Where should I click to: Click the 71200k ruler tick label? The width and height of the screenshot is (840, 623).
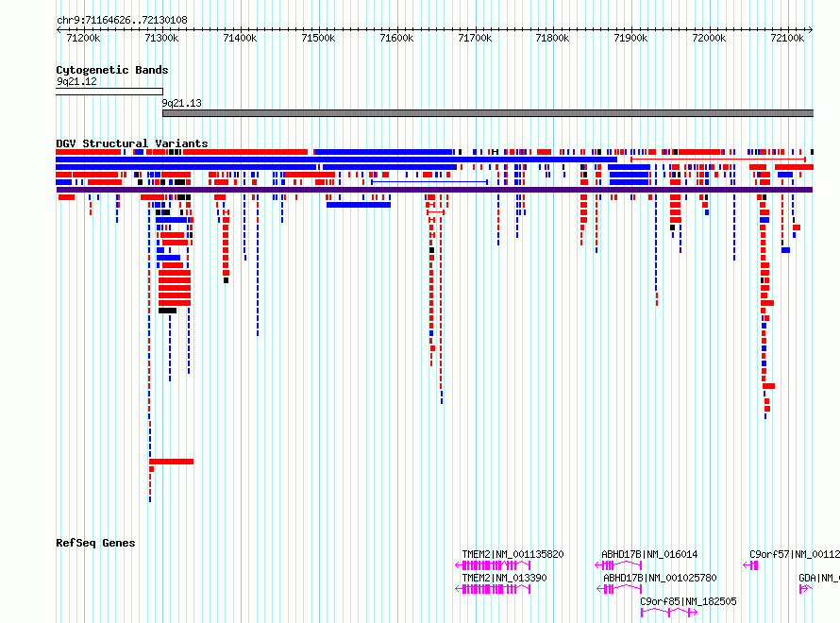[83, 38]
